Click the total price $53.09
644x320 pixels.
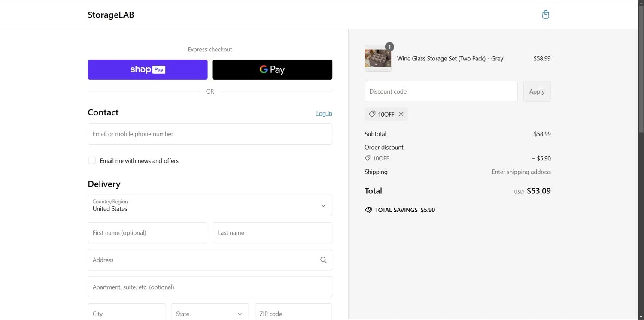(x=539, y=191)
